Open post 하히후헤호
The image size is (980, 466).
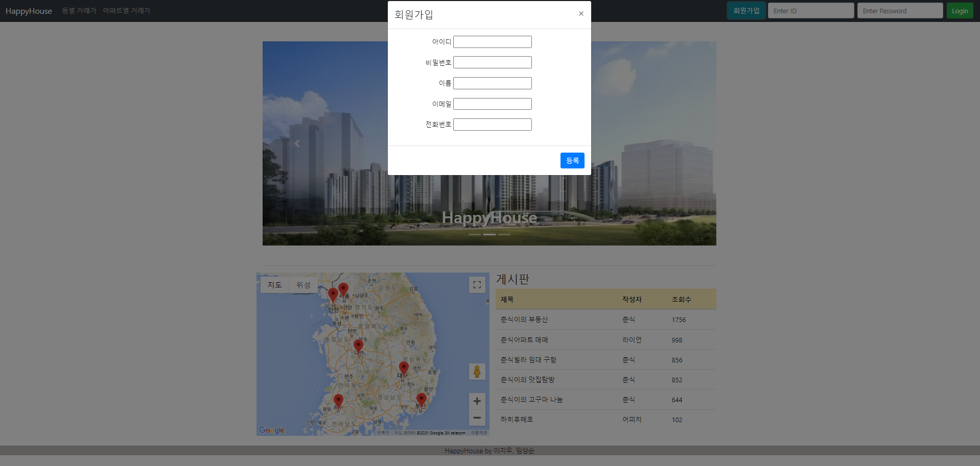coord(517,420)
